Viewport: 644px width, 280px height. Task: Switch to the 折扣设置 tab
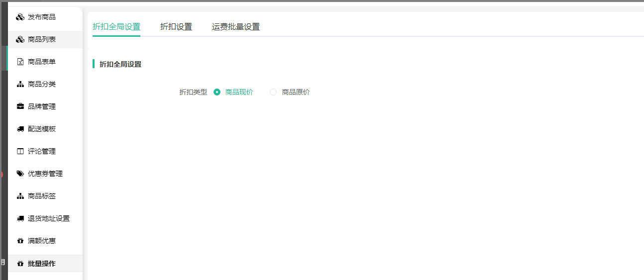click(176, 27)
